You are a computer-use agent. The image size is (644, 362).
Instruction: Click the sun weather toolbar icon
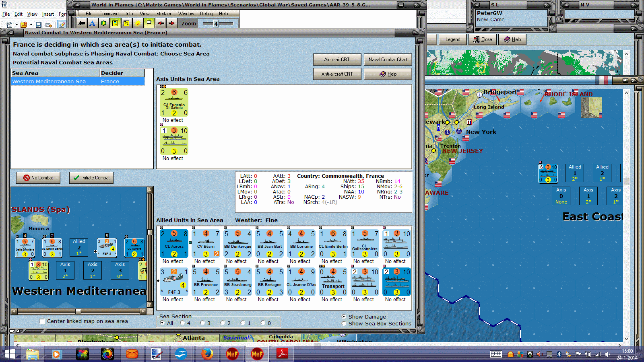pos(138,23)
